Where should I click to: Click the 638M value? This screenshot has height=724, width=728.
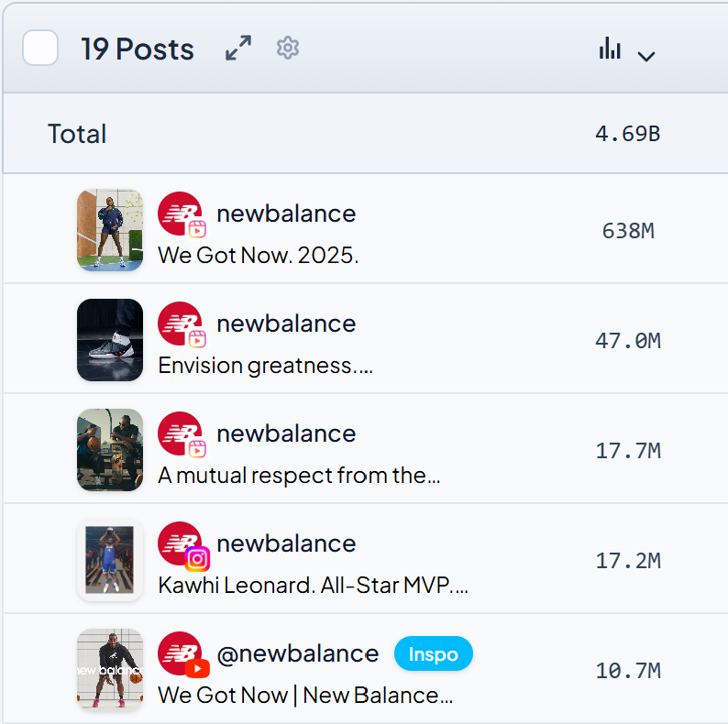628,231
